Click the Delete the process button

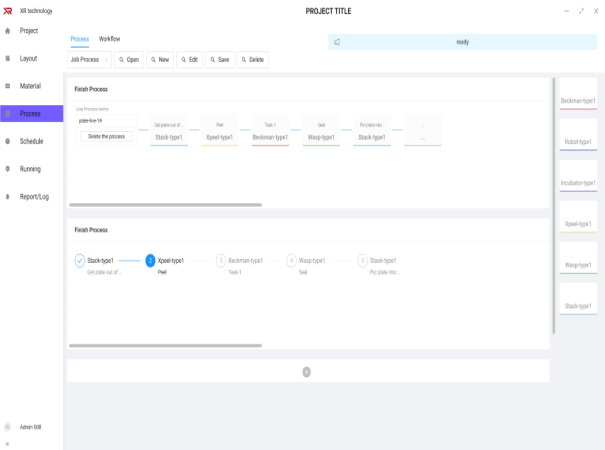coord(106,136)
